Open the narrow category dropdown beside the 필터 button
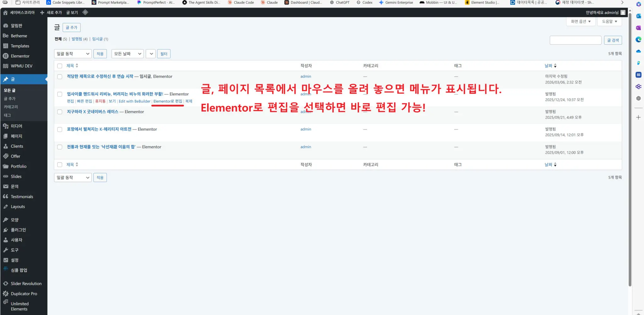This screenshot has width=644, height=315. click(x=151, y=54)
